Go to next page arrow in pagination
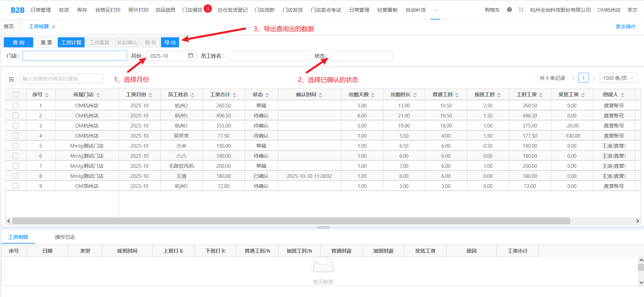Image resolution: width=644 pixels, height=297 pixels. click(x=594, y=78)
